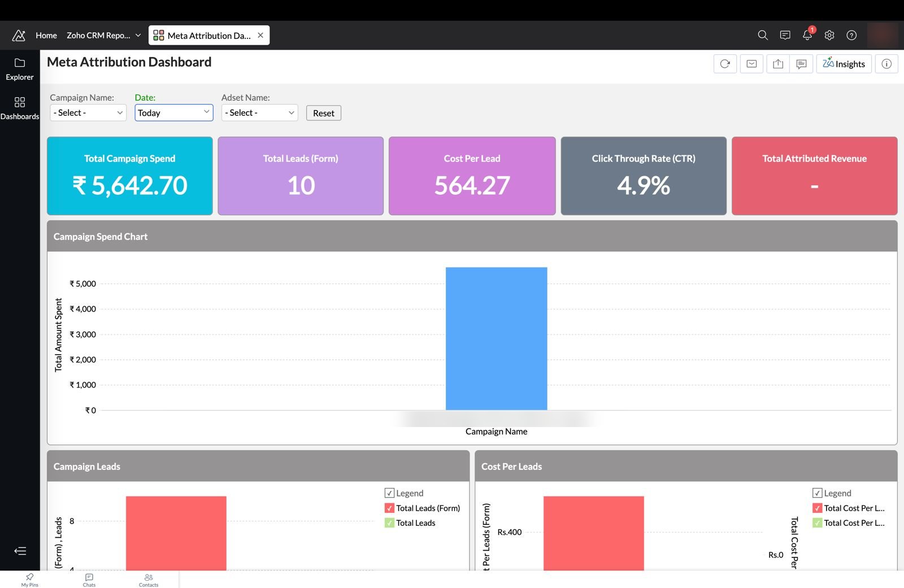Click the Reset filters button

click(x=324, y=113)
